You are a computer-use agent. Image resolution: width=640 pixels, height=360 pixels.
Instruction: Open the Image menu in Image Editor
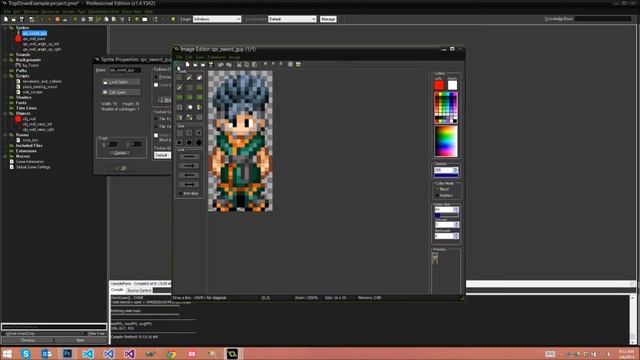pyautogui.click(x=234, y=58)
